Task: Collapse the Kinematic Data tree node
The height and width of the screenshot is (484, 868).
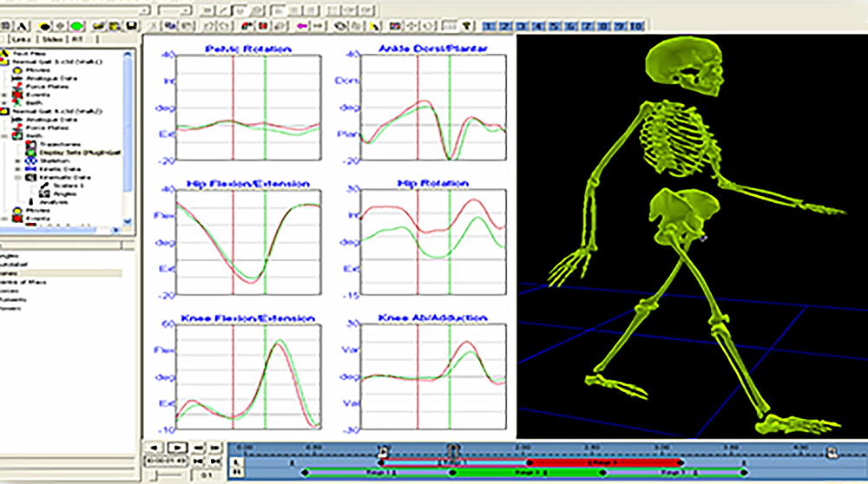Action: coord(19,177)
